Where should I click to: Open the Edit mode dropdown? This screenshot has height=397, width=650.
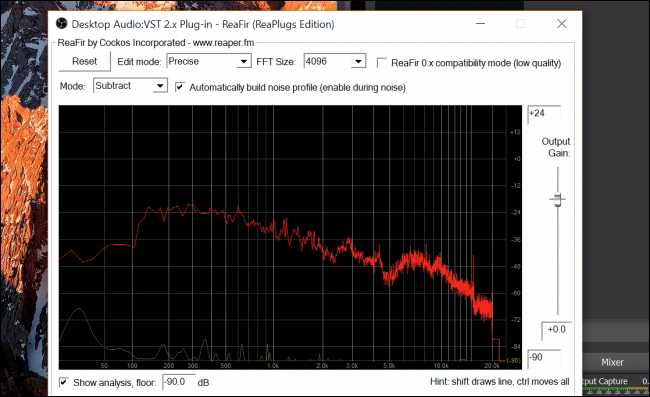209,61
